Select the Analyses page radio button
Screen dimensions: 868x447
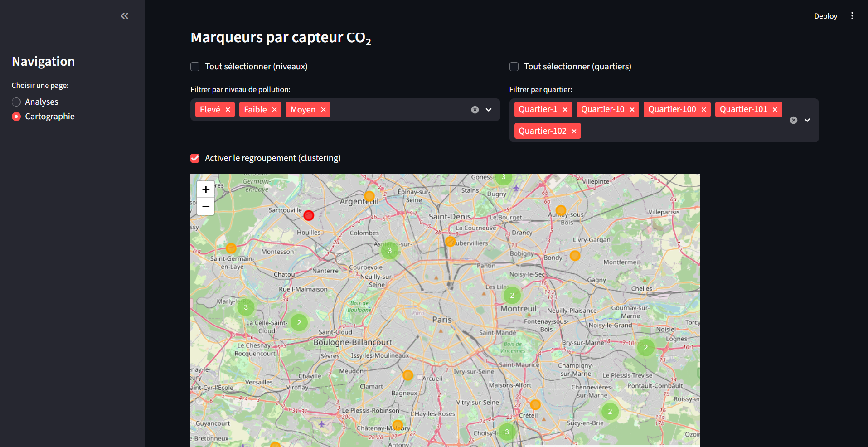point(16,102)
